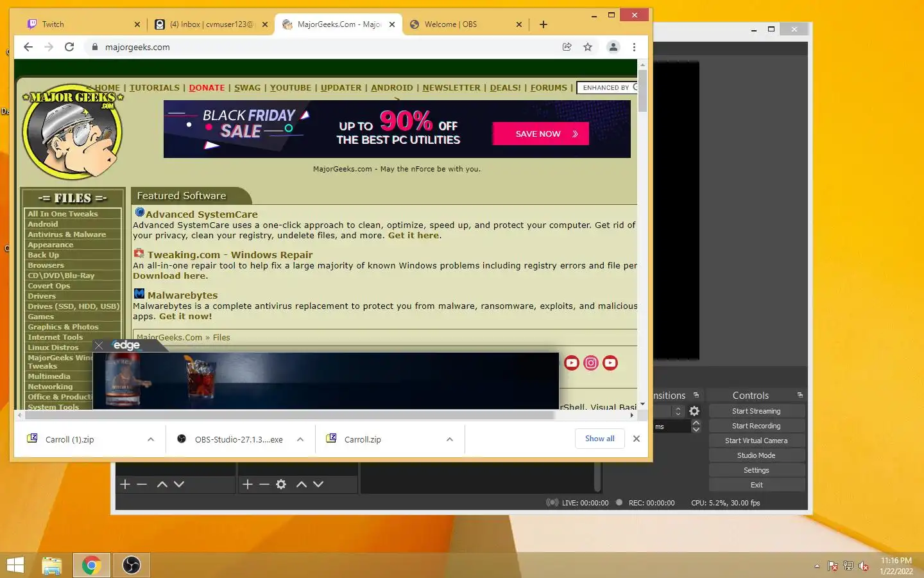Bookmark this page with the star icon

587,47
